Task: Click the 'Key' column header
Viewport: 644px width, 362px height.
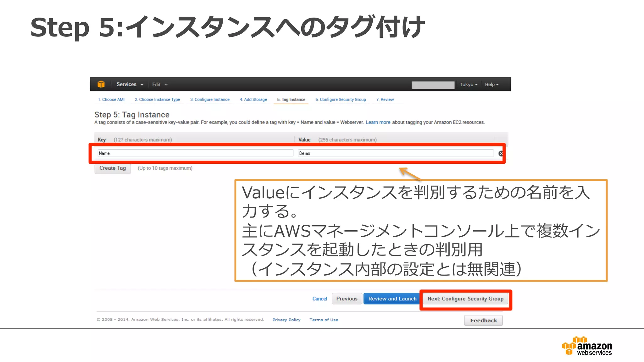Action: 102,140
